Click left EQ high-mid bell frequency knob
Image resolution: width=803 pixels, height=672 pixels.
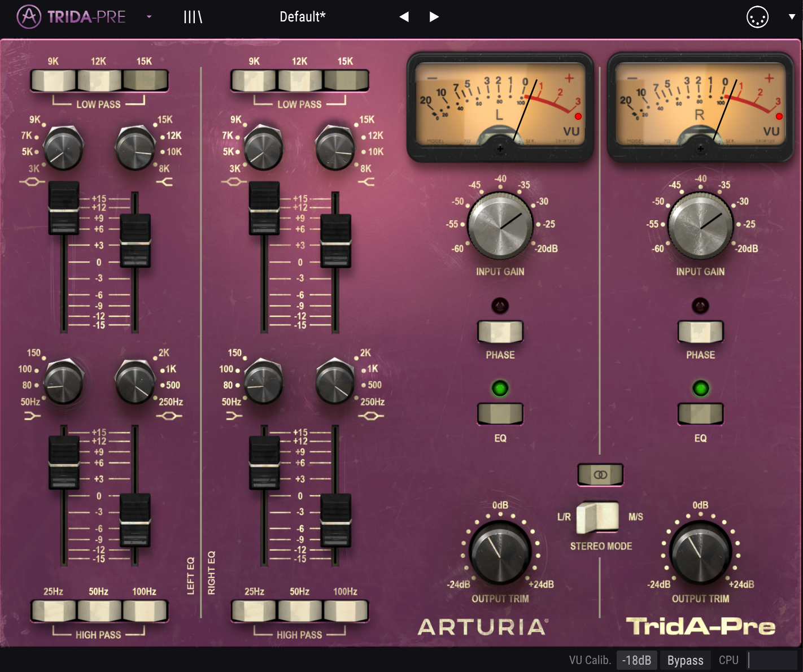(63, 147)
